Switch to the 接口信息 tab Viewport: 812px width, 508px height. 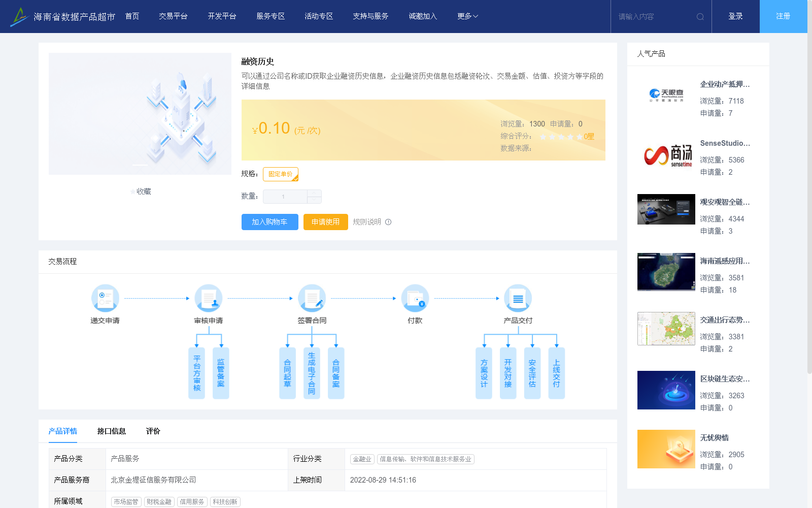point(112,431)
